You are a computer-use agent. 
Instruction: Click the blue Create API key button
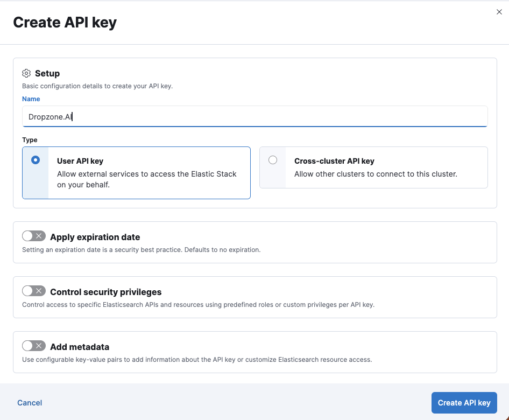464,403
